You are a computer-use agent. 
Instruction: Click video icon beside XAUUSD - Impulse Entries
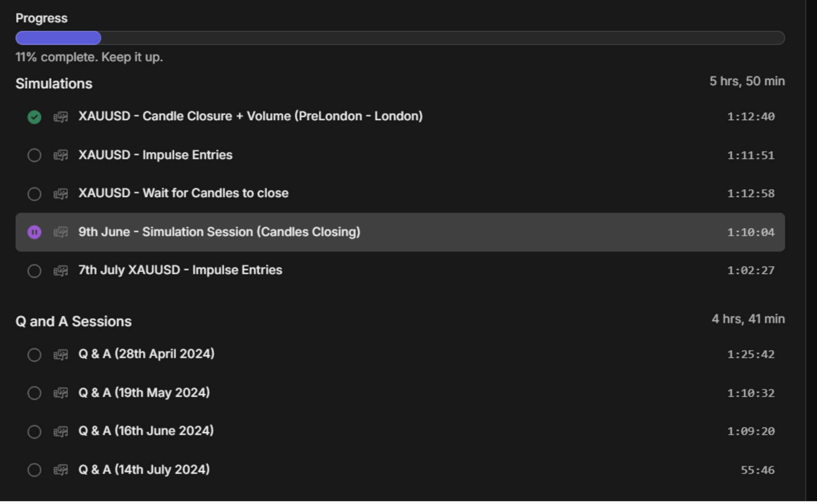point(60,156)
